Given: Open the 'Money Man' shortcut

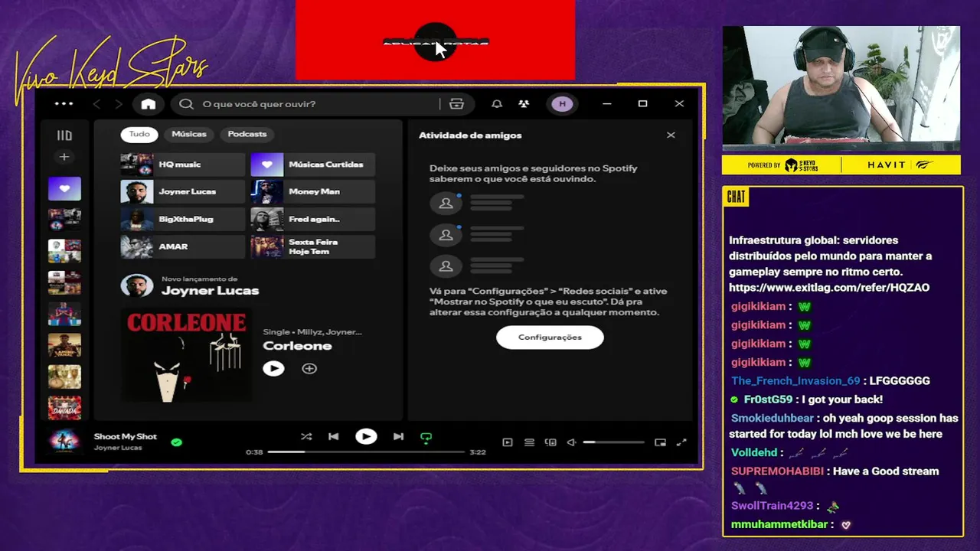Looking at the screenshot, I should point(312,192).
